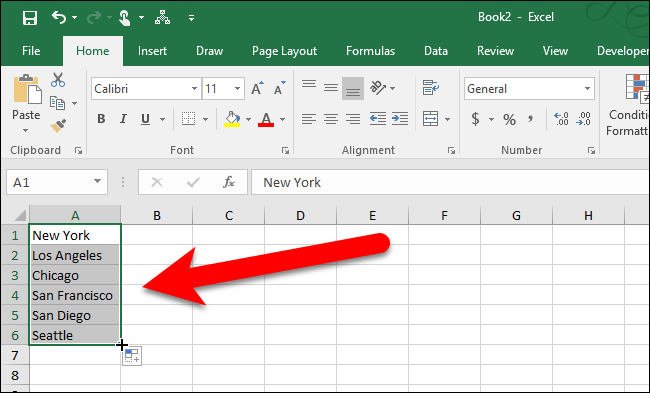Click the Orientation text rotation icon

378,88
